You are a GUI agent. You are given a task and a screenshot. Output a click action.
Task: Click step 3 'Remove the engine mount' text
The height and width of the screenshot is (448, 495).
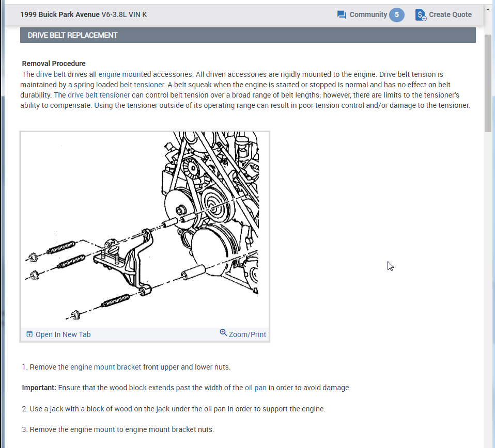[118, 430]
